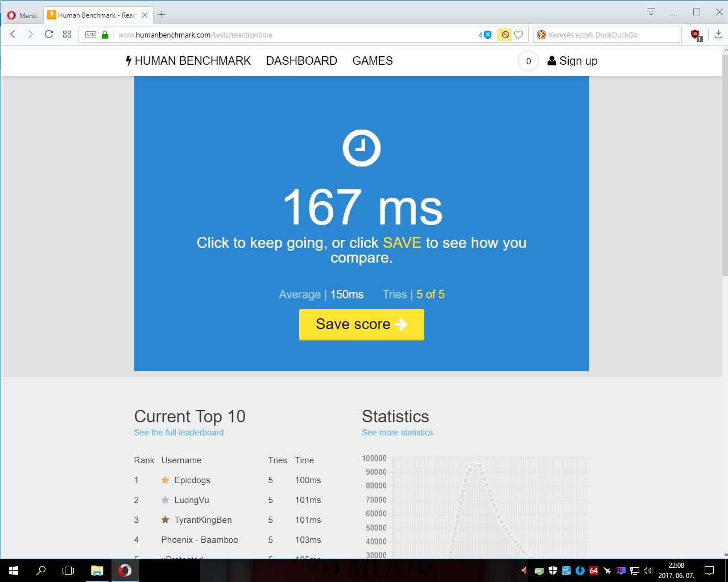The width and height of the screenshot is (728, 582).
Task: Open the Opera Menü button
Action: pyautogui.click(x=22, y=15)
